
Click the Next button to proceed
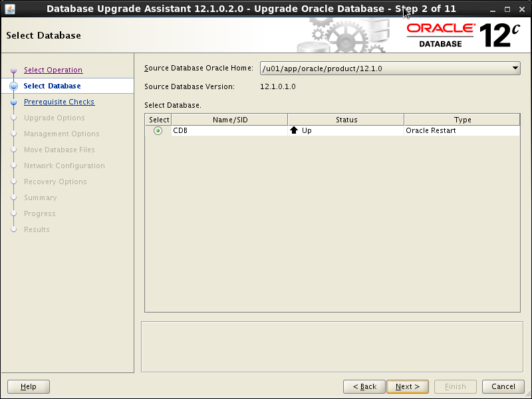click(407, 386)
